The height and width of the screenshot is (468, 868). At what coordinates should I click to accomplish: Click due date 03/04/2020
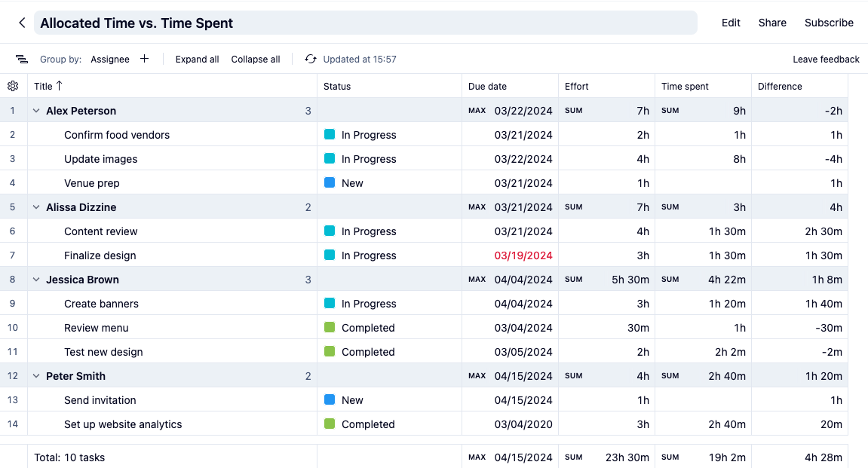coord(523,424)
